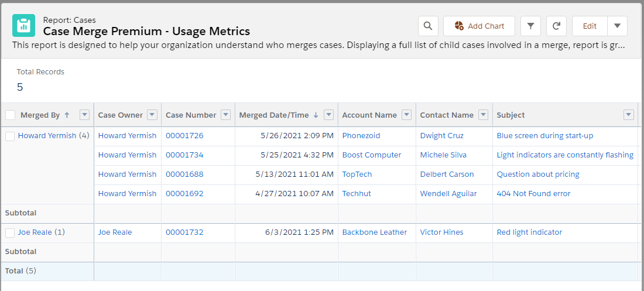Open the Contact Name column menu arrow

483,115
